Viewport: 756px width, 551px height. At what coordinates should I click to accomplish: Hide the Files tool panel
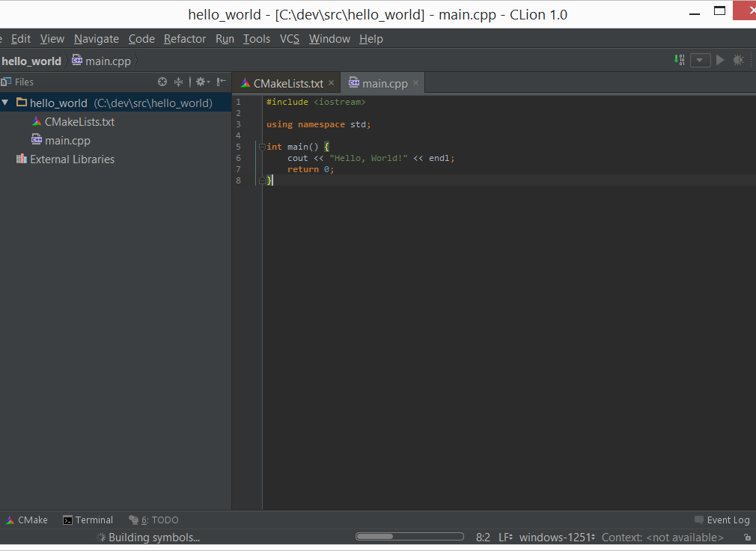pyautogui.click(x=222, y=82)
